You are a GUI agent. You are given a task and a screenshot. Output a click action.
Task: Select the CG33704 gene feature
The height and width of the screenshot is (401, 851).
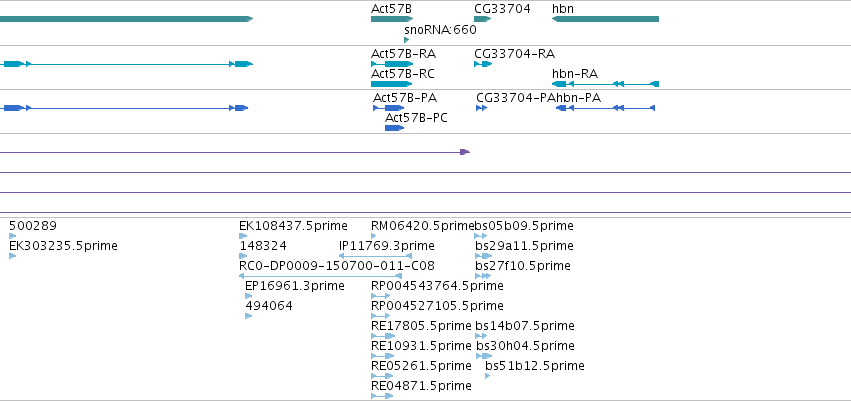tap(482, 19)
